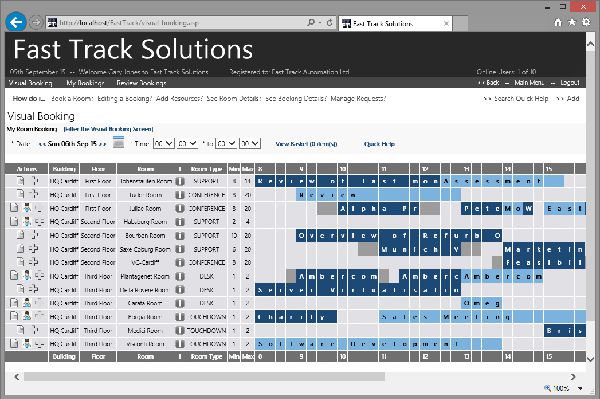Viewport: 600px width, 399px height.
Task: Open the browser home icon
Action: click(x=558, y=23)
